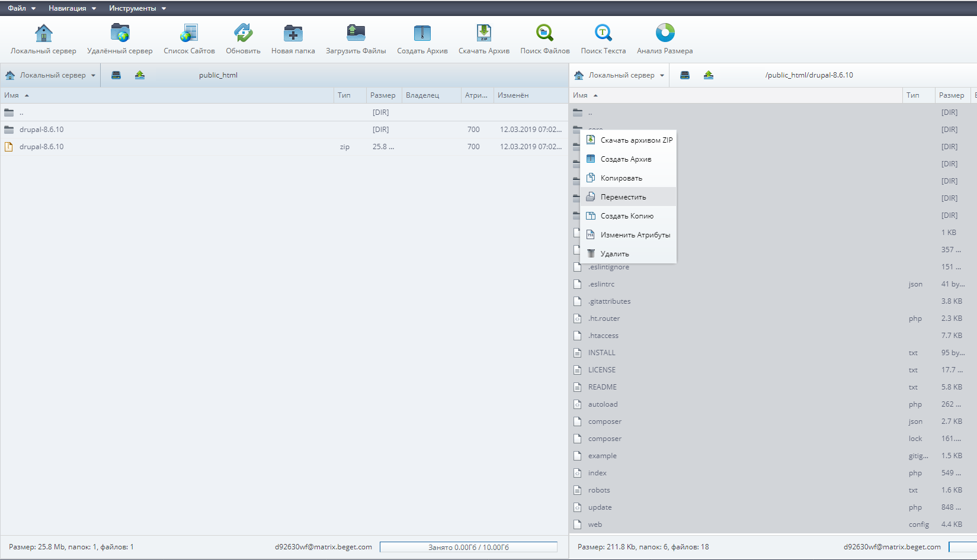The image size is (977, 560).
Task: Select the composer json file row
Action: click(x=773, y=421)
